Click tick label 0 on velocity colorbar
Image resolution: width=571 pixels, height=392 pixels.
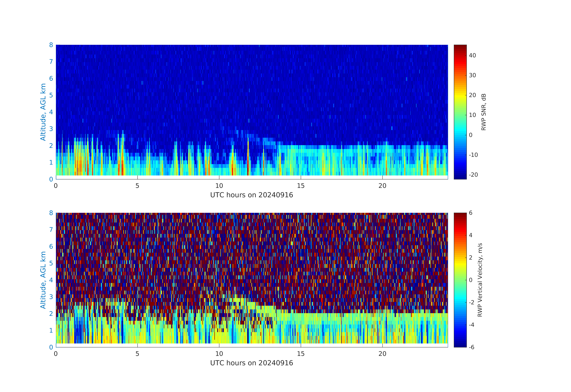471,280
